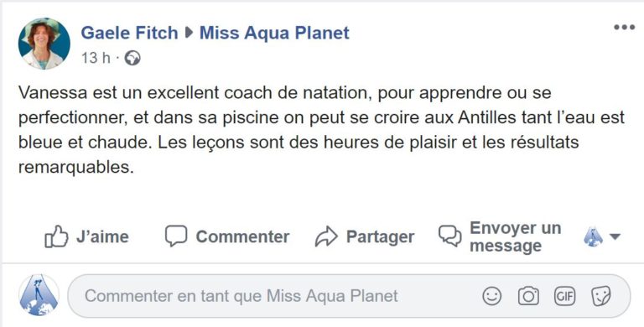644x327 pixels.
Task: Insert an emoji with the smiley icon
Action: pos(492,296)
